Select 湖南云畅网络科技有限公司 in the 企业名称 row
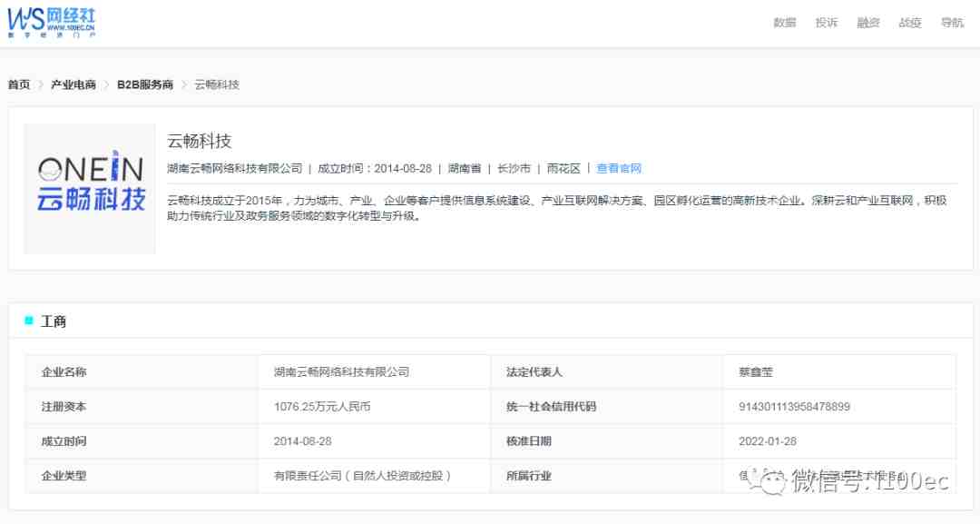 pyautogui.click(x=341, y=372)
